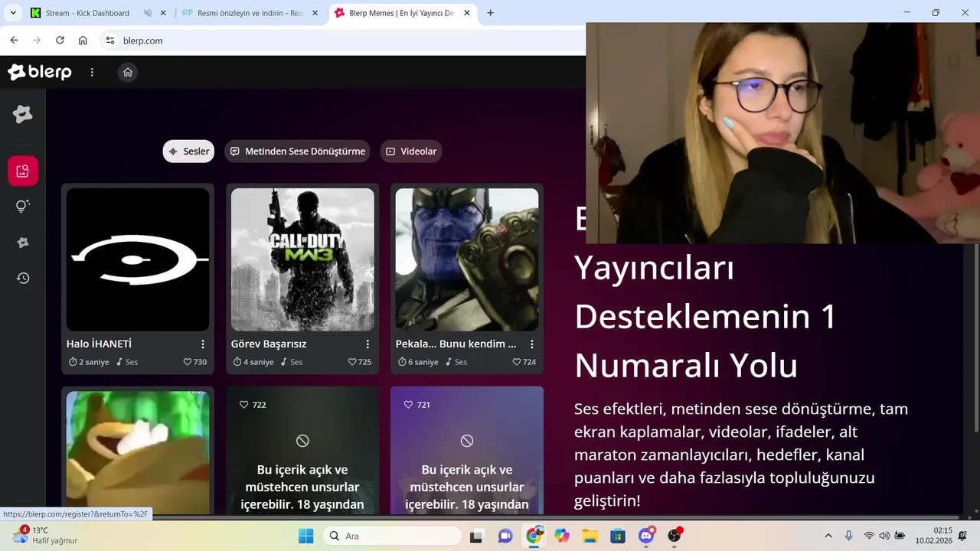
Task: Click the '6 saniye' duration text
Action: click(423, 362)
